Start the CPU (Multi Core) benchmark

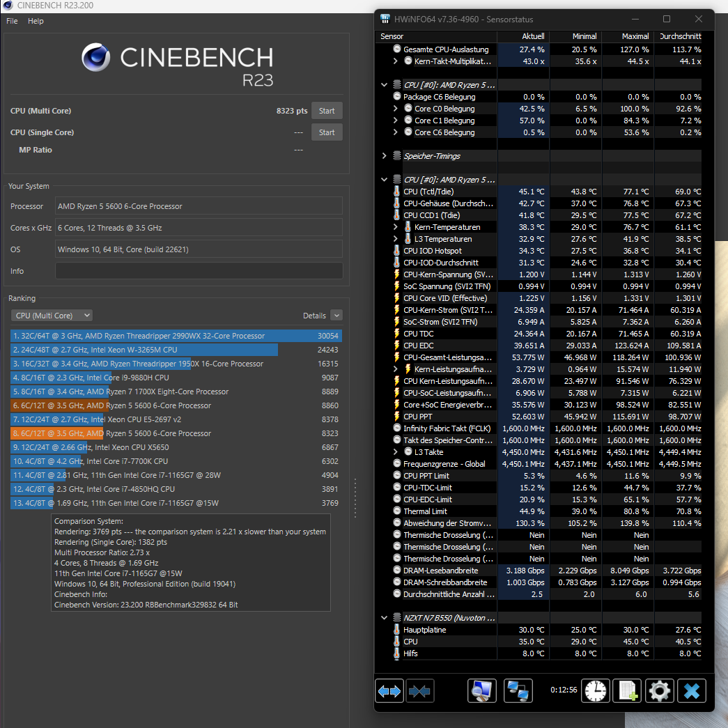tap(327, 111)
